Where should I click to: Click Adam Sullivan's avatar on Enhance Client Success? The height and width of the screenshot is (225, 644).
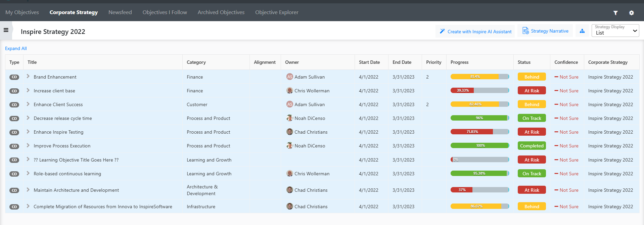(x=289, y=104)
